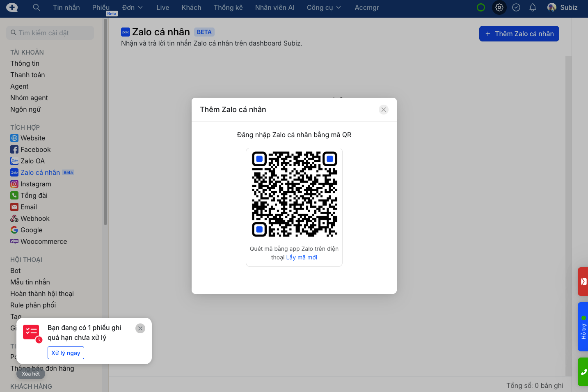Go to the Thống kê tab
This screenshot has height=392, width=588.
pos(228,7)
